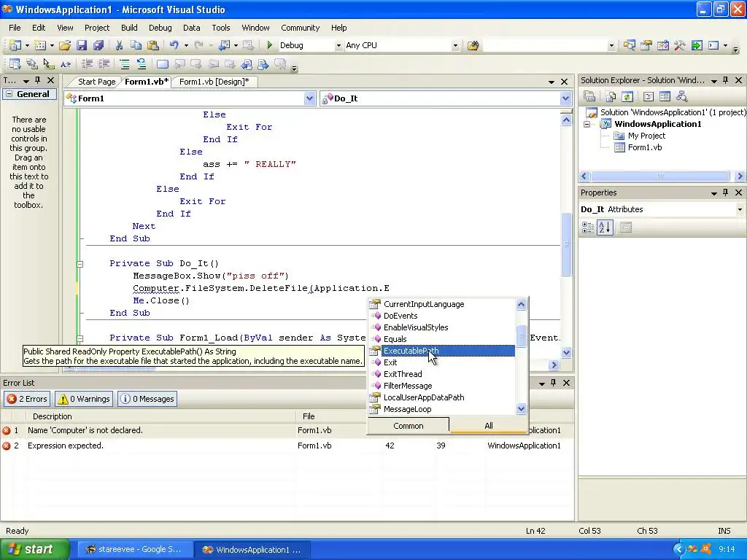Click the Open File folder icon

pyautogui.click(x=65, y=45)
